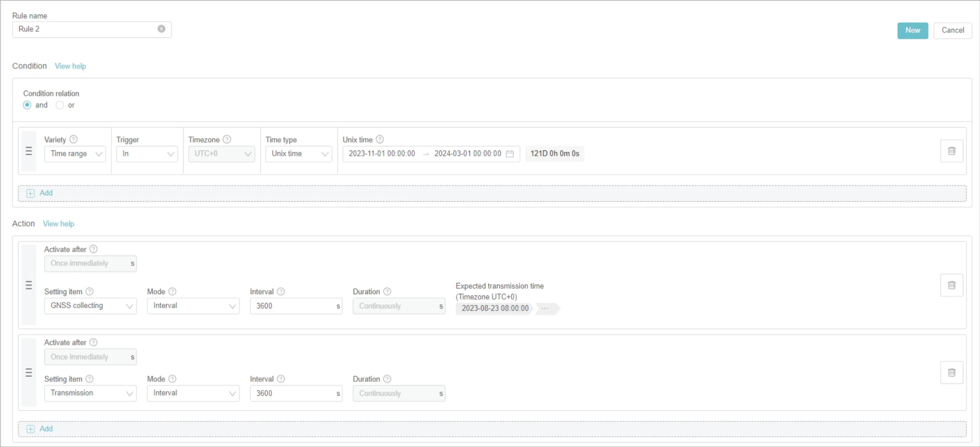
Task: Expand the Time type Unix time dropdown
Action: coord(299,154)
